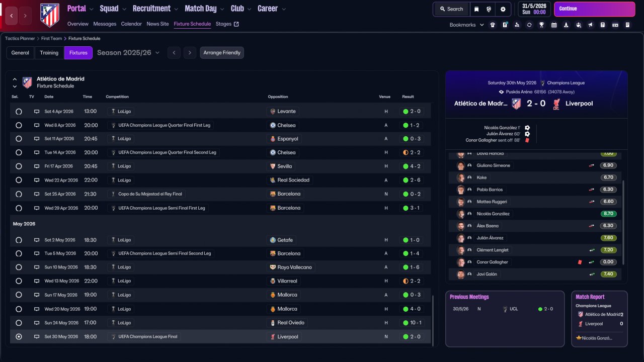
Task: Open the News Site tab
Action: tap(157, 24)
